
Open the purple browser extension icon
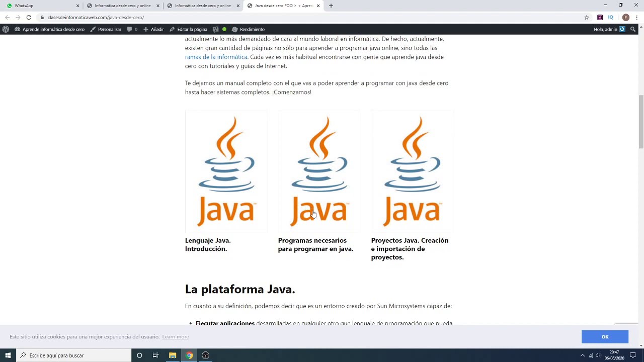pos(600,17)
